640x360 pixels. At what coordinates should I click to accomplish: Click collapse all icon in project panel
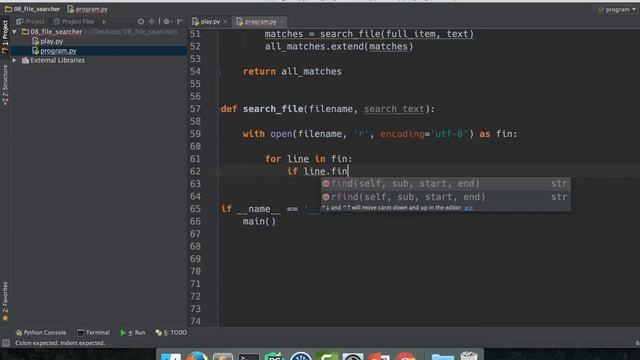[152, 21]
